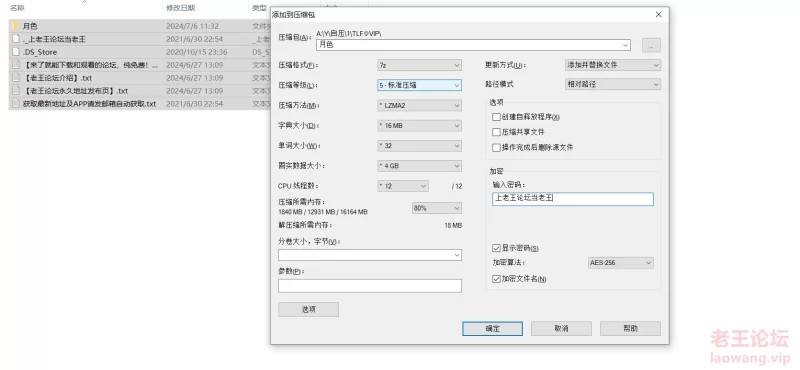Sort file list by 类型 column header
This screenshot has height=370, width=800.
click(x=259, y=8)
